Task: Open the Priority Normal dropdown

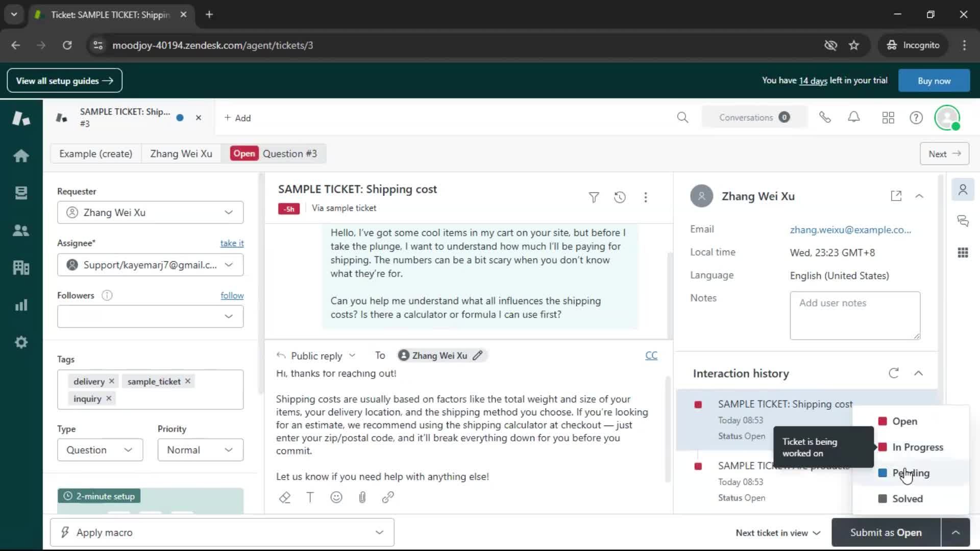Action: 200,450
